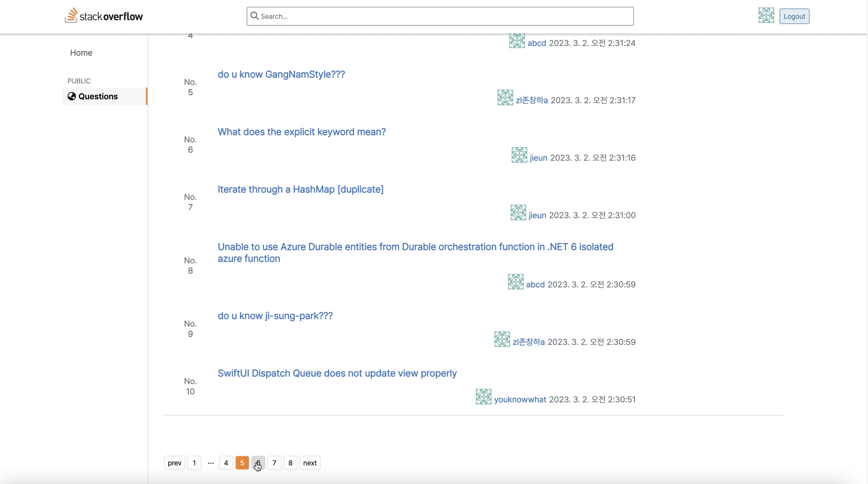Click the PUBLIC section label
Screen dimensions: 868x484
tap(79, 81)
